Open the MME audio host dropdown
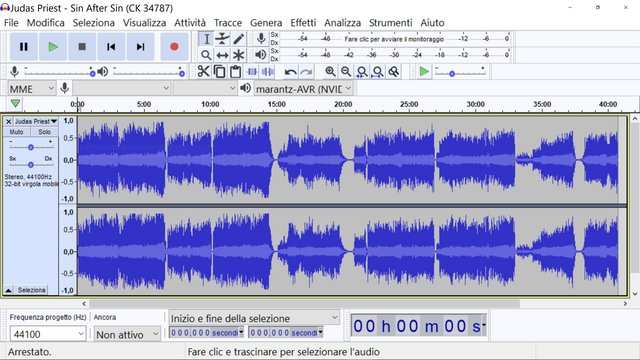The height and width of the screenshot is (360, 640). [x=31, y=89]
